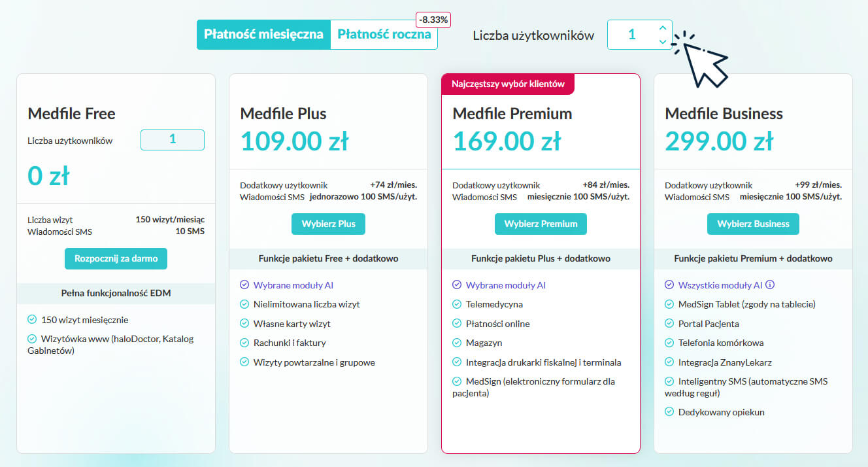Image resolution: width=868 pixels, height=467 pixels.
Task: Switch to Płatność miesięczna billing
Action: coord(263,35)
